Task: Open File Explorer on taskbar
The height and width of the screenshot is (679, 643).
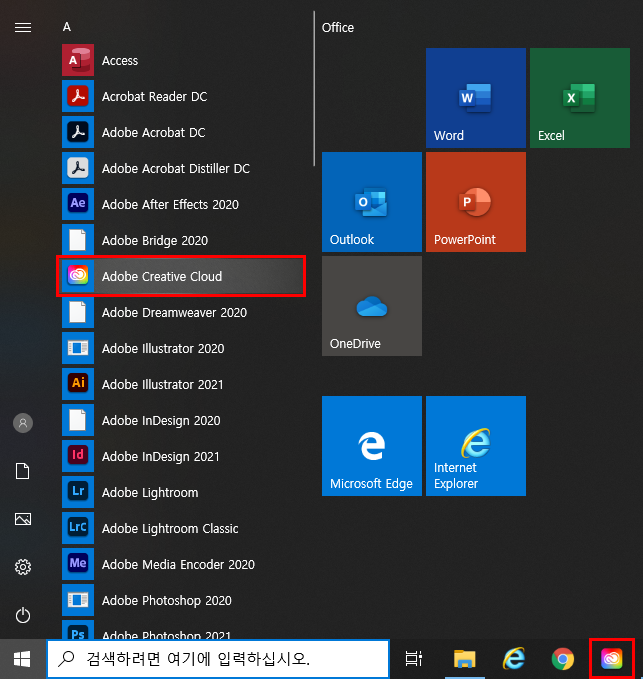Action: [x=465, y=659]
